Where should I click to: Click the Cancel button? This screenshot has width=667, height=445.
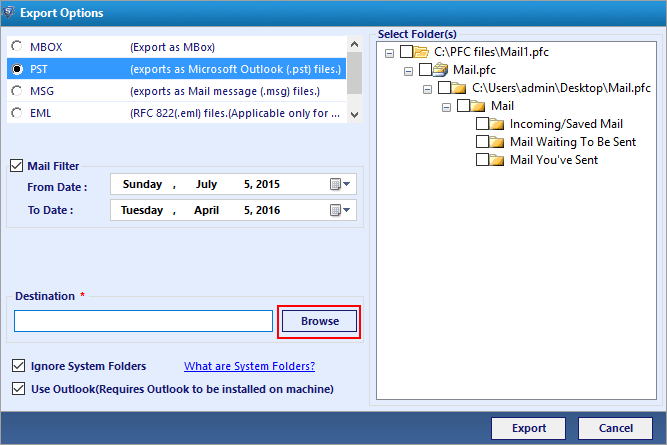(615, 428)
